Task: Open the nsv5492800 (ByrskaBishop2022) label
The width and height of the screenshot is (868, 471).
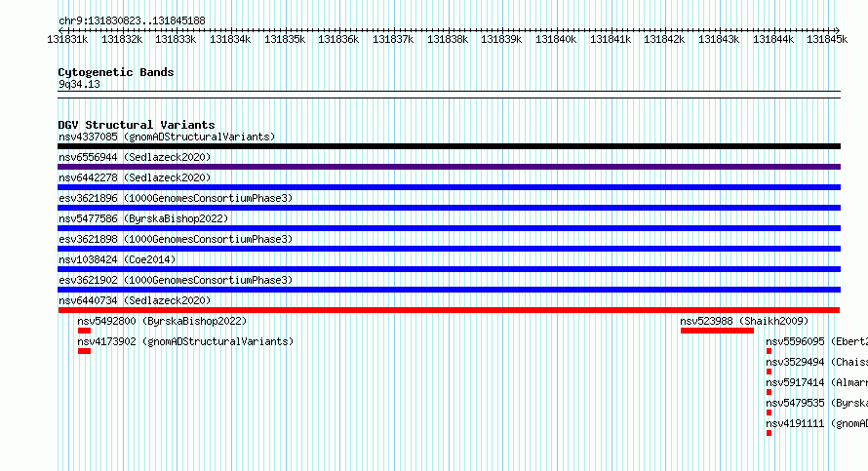Action: 162,321
